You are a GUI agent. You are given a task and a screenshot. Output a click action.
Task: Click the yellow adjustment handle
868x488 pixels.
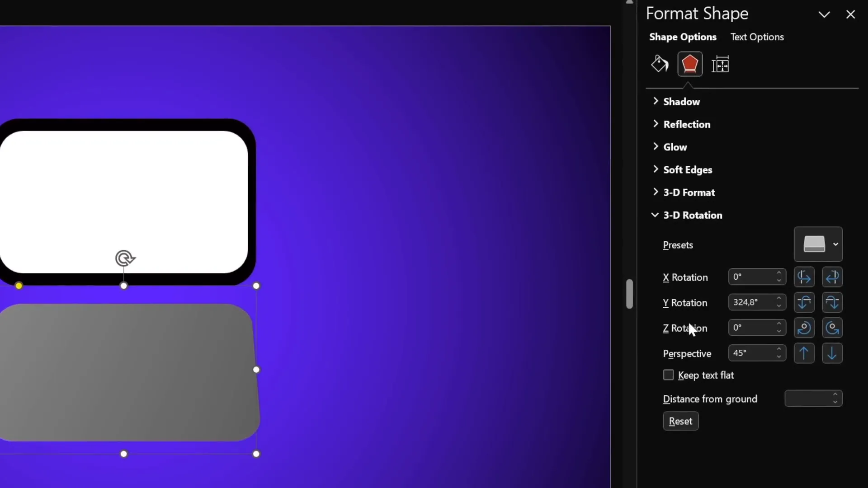[19, 286]
